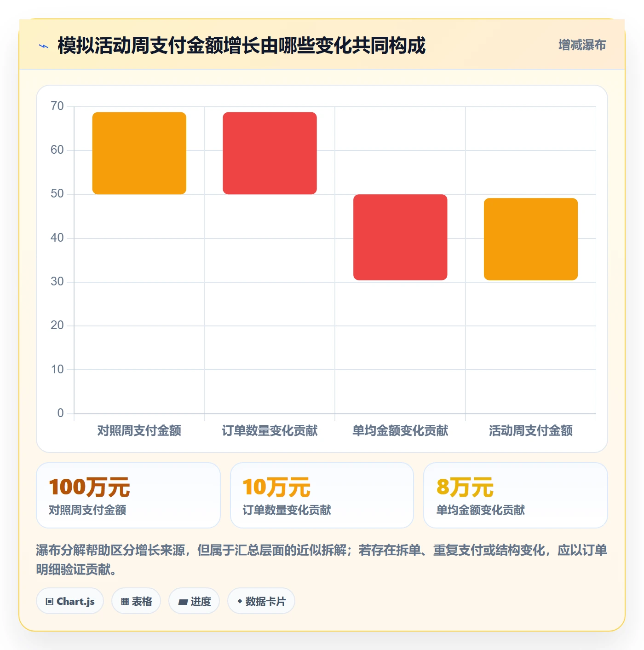Click the note paragraph starting 瀑布分解帮助区分
The height and width of the screenshot is (650, 644).
point(322,560)
